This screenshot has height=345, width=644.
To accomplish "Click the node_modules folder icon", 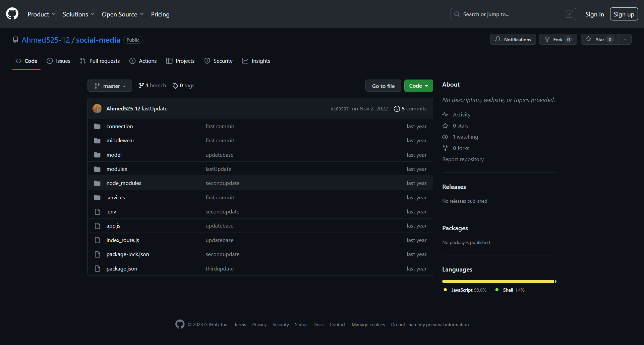I will (x=97, y=183).
